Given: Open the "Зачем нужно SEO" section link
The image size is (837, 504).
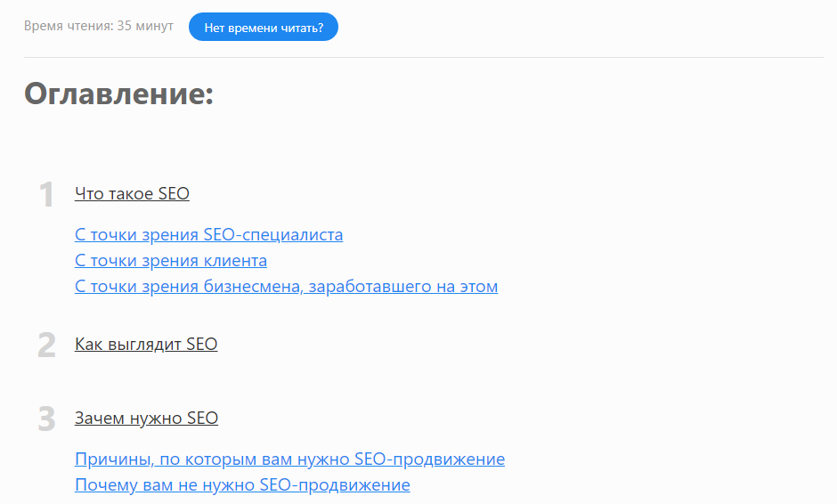Looking at the screenshot, I should pos(146,418).
